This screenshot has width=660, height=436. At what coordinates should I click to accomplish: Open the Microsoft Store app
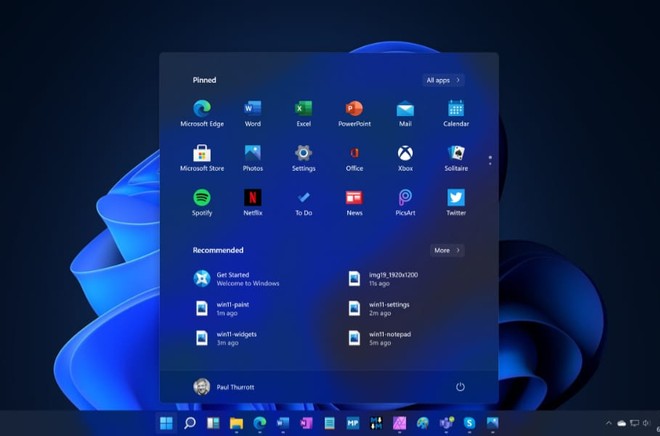(202, 154)
